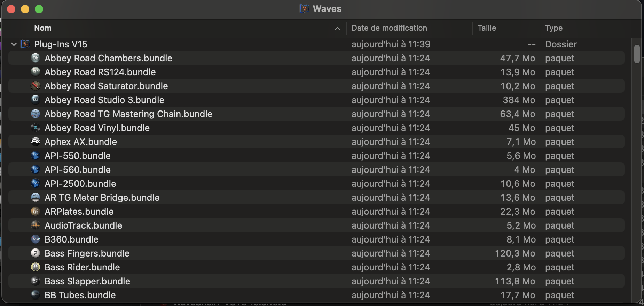The width and height of the screenshot is (644, 306).
Task: Select Abbey Road Saturator.bundle file name
Action: [106, 86]
